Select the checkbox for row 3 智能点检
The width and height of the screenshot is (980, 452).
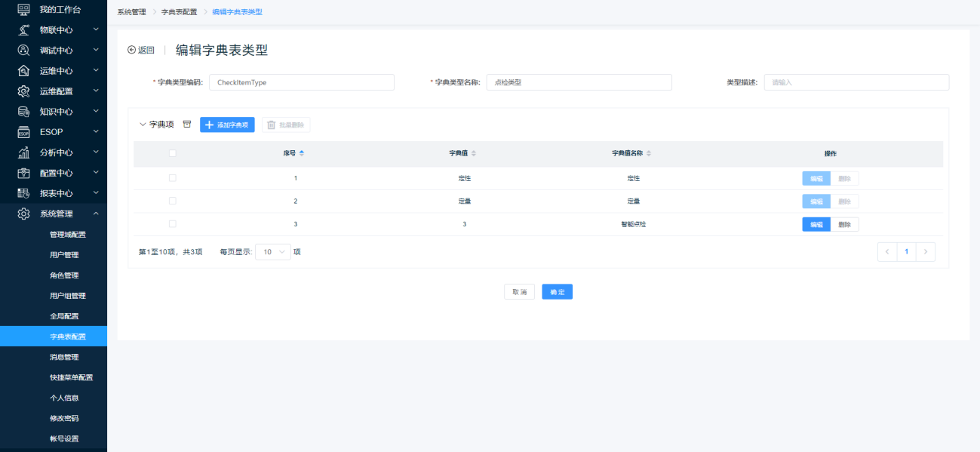pyautogui.click(x=173, y=224)
